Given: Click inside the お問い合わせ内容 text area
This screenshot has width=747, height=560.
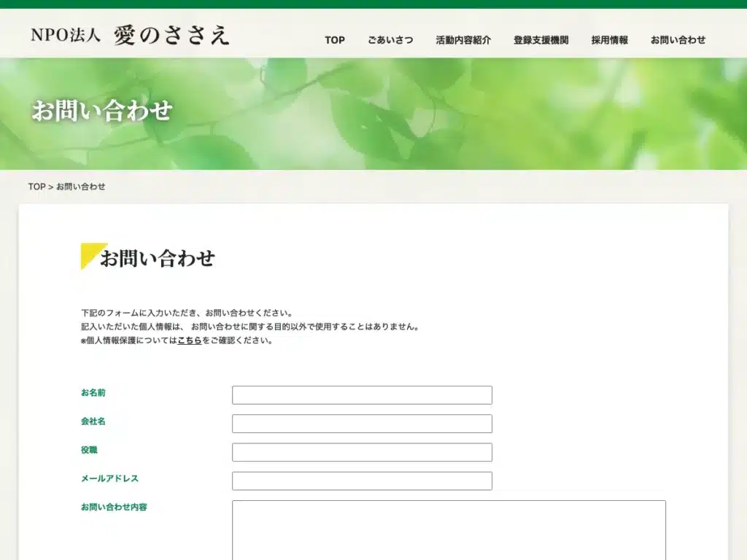Looking at the screenshot, I should (x=449, y=530).
